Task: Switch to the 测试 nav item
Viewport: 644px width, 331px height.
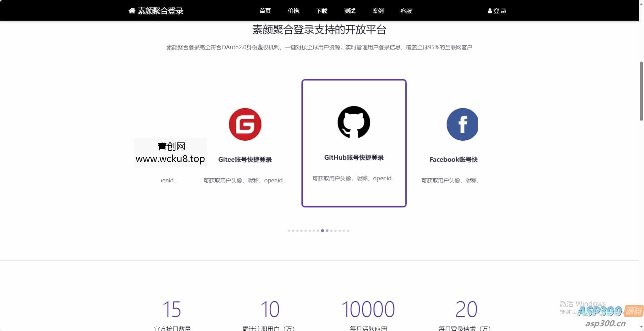Action: [x=350, y=11]
